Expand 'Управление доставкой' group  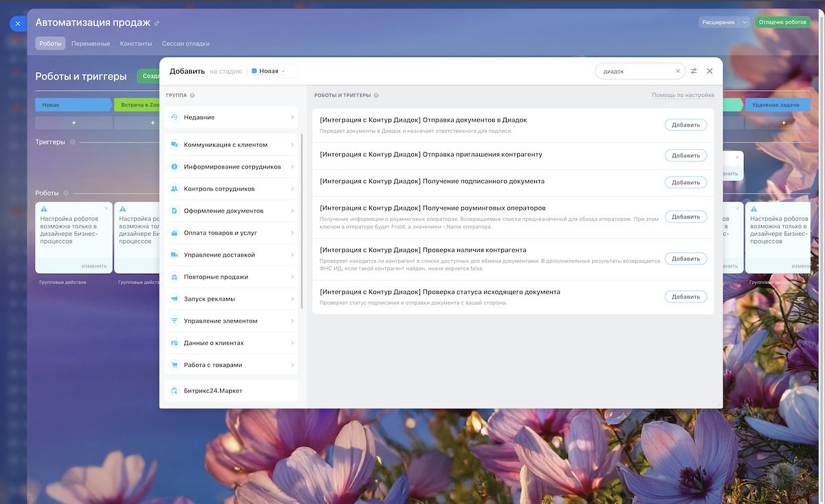pos(230,255)
